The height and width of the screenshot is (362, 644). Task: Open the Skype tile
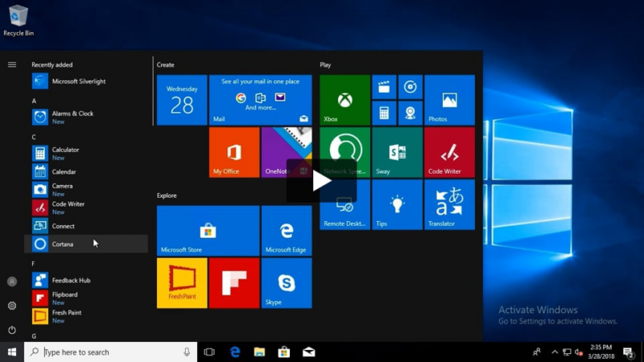[x=286, y=282]
